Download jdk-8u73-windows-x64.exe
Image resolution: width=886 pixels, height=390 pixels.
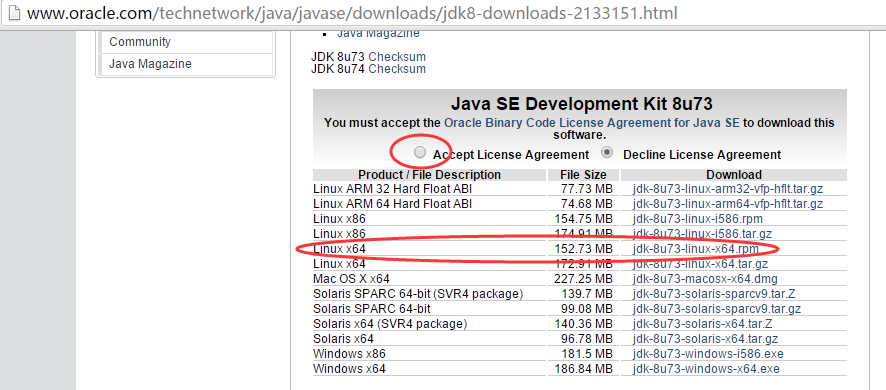[706, 369]
